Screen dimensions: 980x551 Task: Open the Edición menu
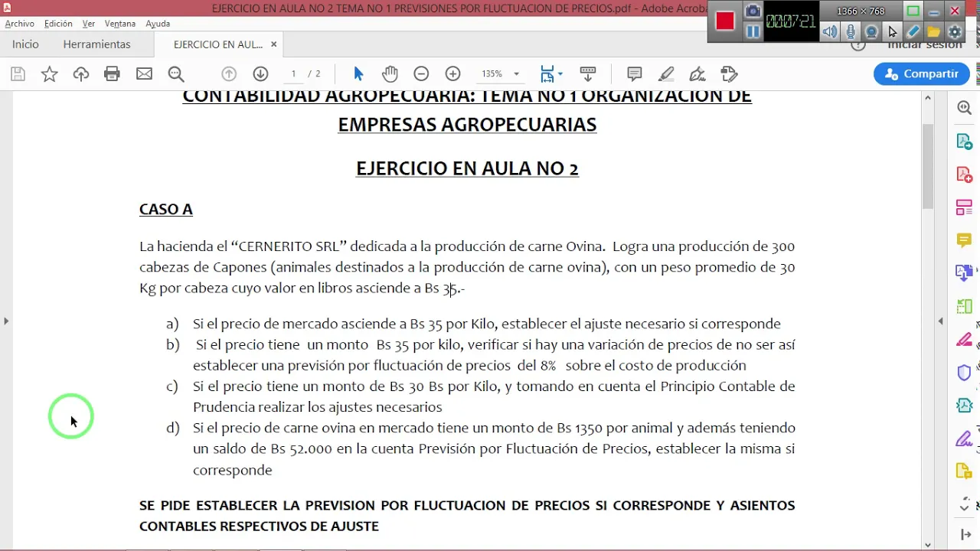58,24
